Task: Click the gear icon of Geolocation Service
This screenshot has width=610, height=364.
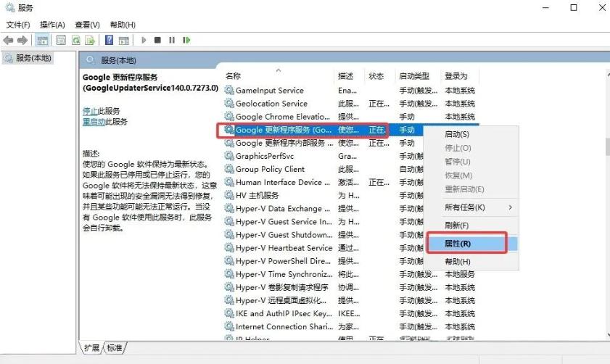Action: (229, 104)
